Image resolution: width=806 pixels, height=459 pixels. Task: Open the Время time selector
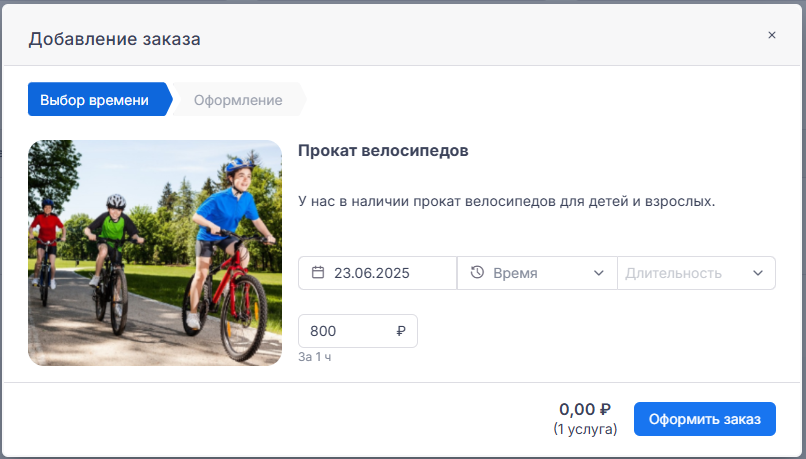pos(537,273)
